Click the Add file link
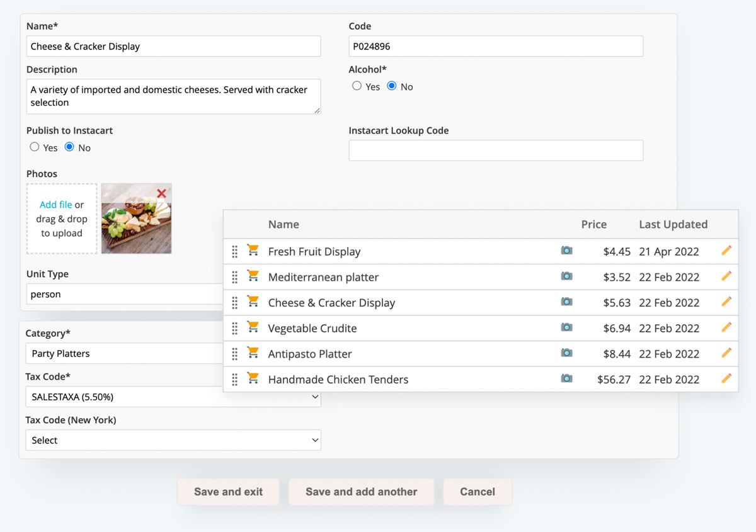 click(x=55, y=205)
